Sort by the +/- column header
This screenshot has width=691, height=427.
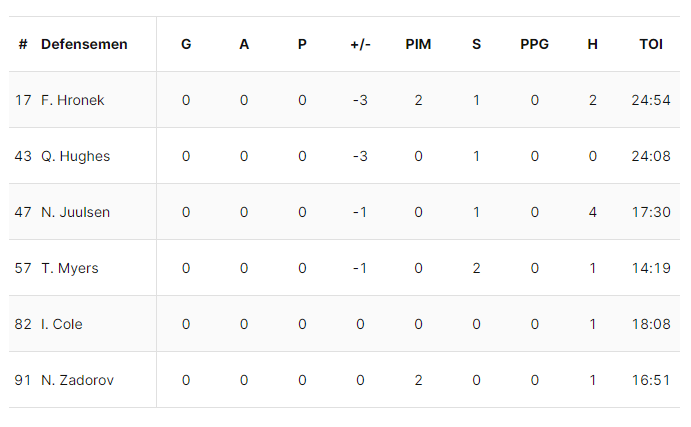[x=360, y=45]
